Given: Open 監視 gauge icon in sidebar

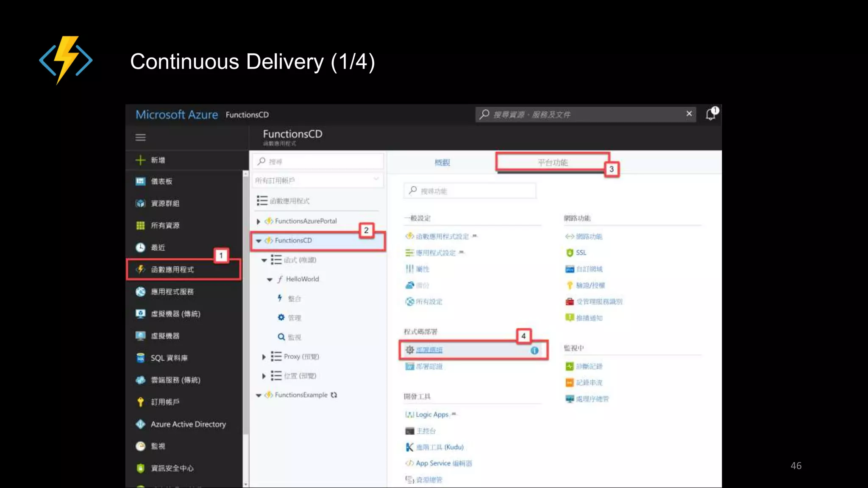Looking at the screenshot, I should click(140, 446).
